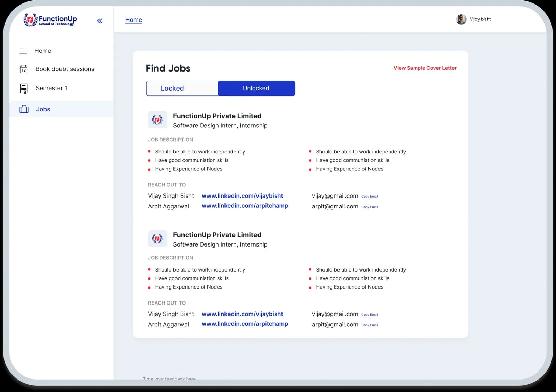Click arpit@gmail.com in the second job
The width and height of the screenshot is (556, 392).
point(335,324)
